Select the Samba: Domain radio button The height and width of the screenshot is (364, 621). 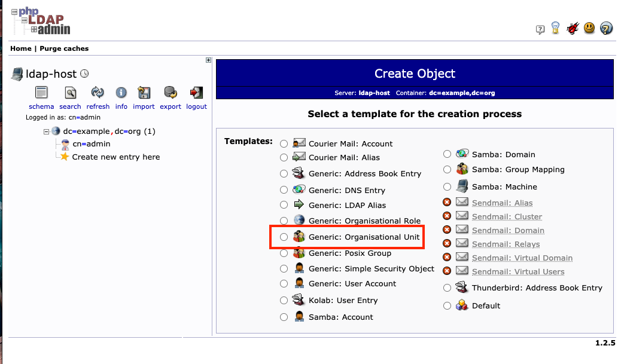tap(447, 154)
